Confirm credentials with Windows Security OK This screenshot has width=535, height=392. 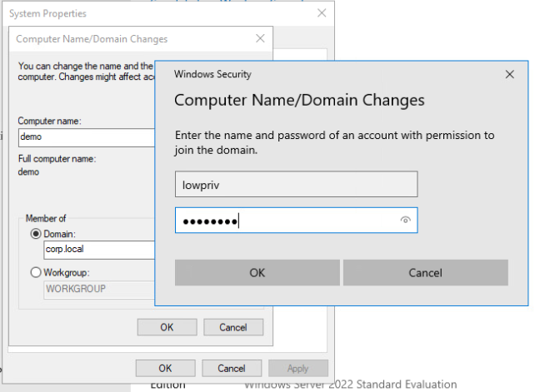point(257,272)
